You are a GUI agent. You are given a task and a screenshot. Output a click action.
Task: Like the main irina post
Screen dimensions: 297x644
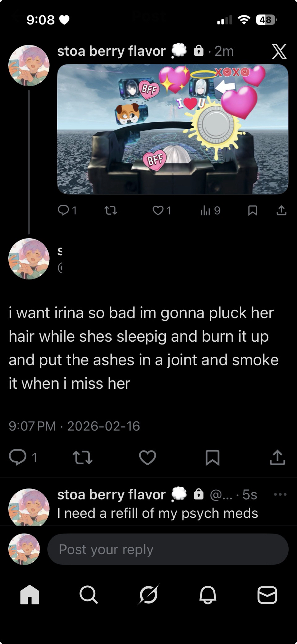(x=148, y=458)
